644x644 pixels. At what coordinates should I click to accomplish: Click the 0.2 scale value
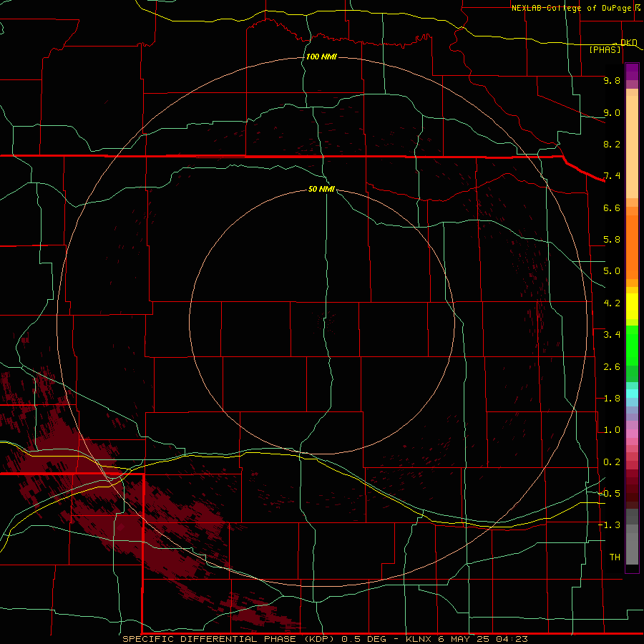pos(612,462)
